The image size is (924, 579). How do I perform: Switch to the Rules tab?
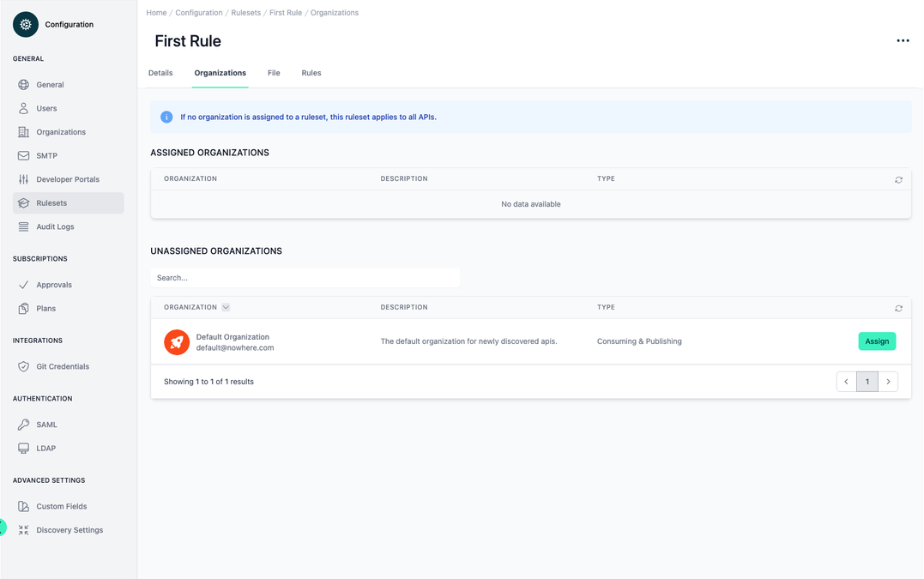coord(311,73)
